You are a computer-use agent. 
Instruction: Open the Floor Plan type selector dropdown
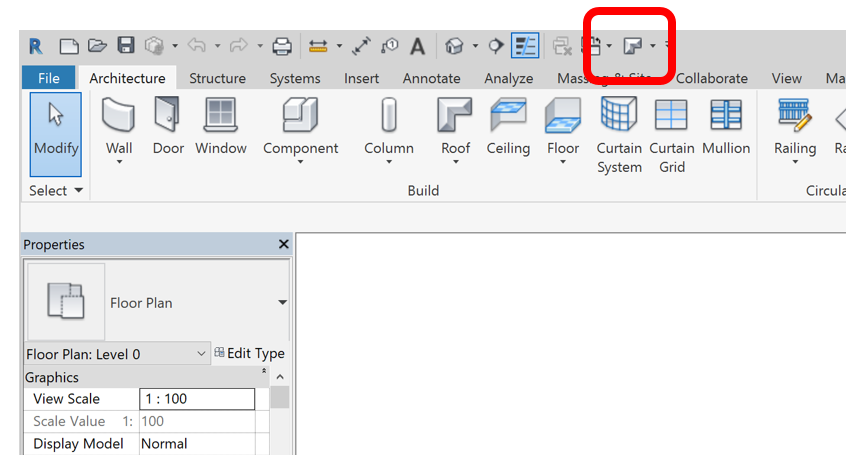282,303
